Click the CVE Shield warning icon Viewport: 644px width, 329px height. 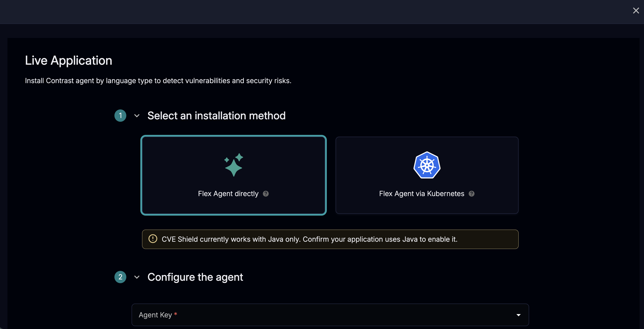[x=153, y=239]
